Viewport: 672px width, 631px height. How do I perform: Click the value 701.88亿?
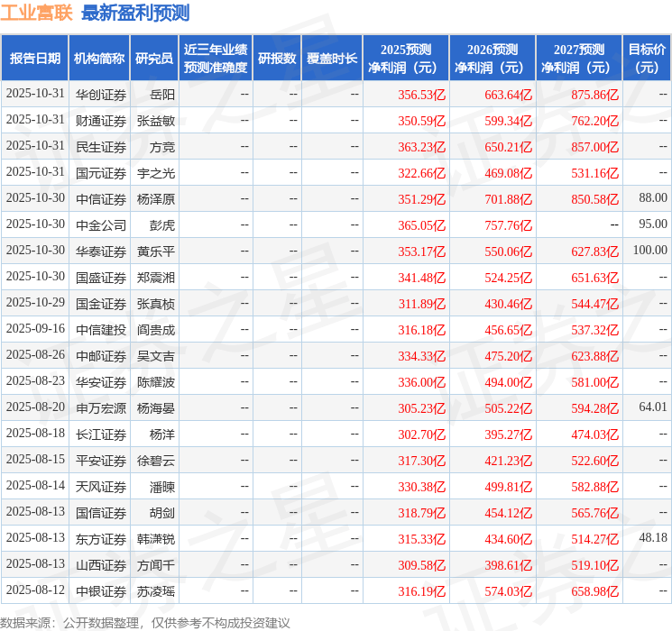pos(509,199)
